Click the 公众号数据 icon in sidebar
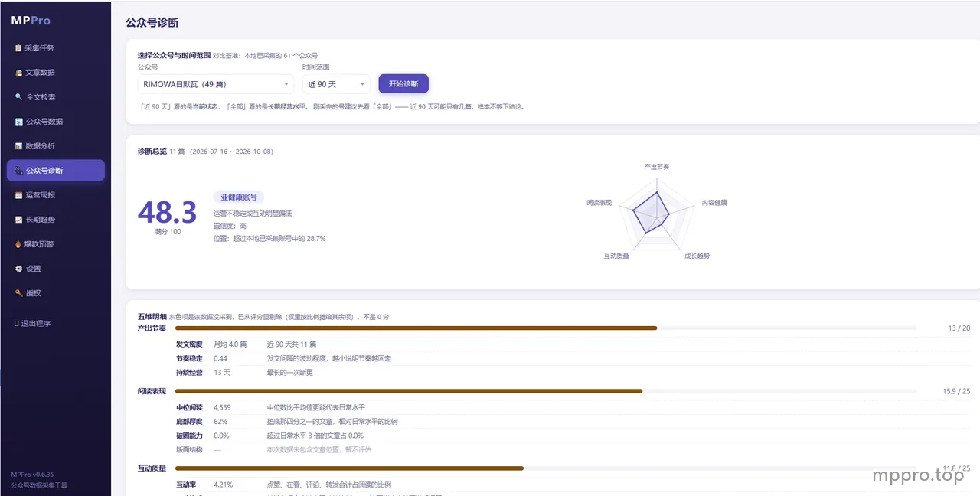Image resolution: width=980 pixels, height=496 pixels. [18, 122]
